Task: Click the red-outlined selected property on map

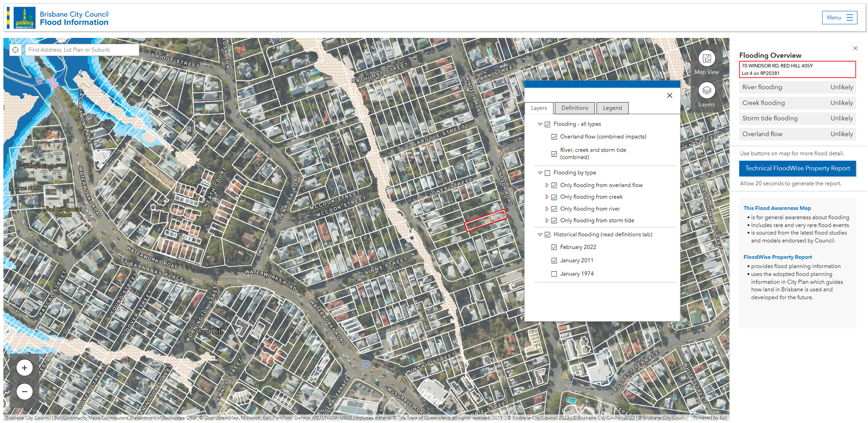Action: tap(486, 220)
